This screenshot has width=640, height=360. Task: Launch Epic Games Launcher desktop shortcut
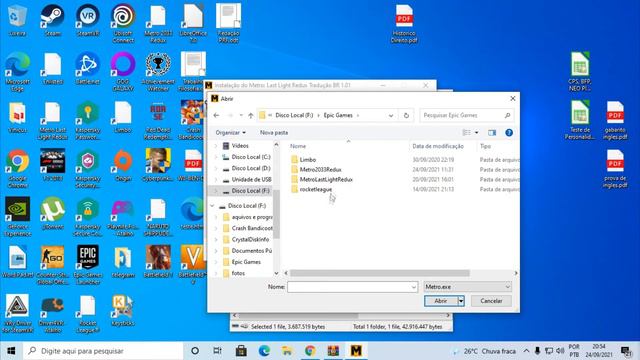tap(88, 264)
